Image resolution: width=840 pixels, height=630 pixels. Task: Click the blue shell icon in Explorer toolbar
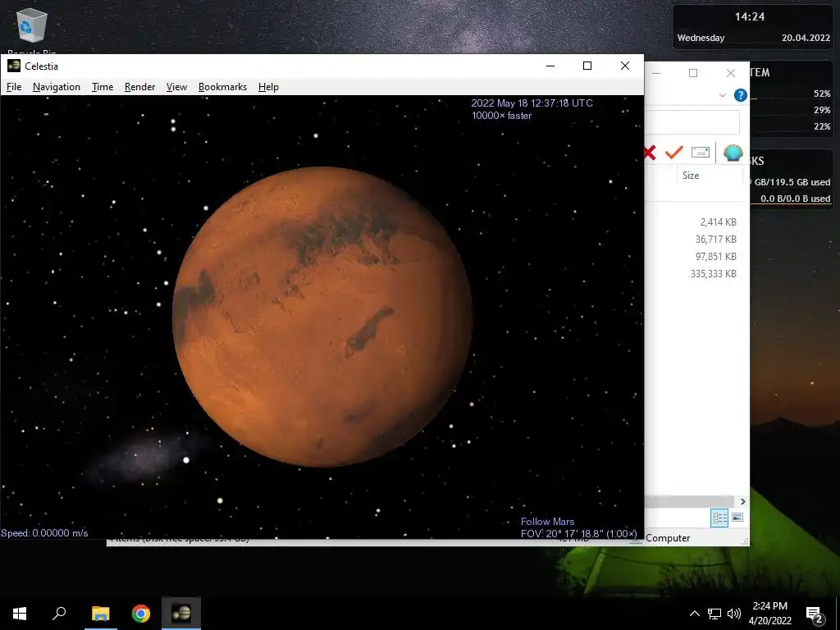pos(733,153)
